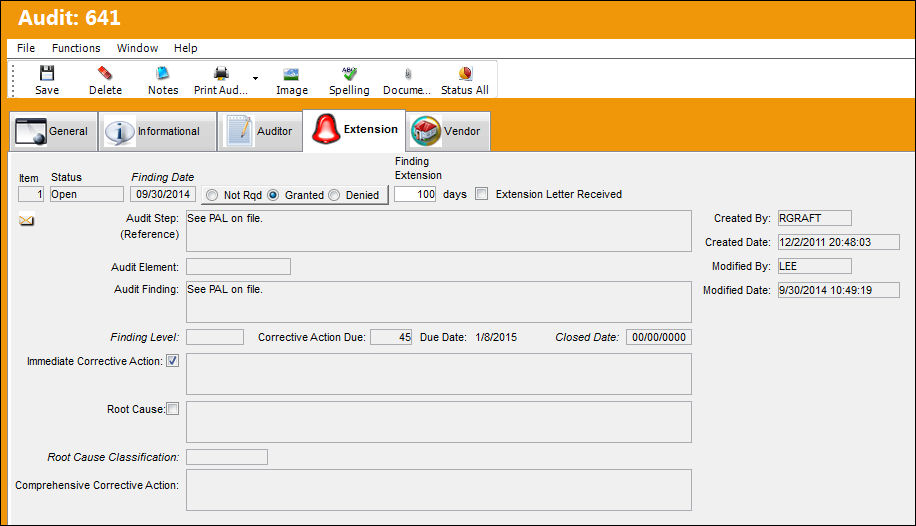Image resolution: width=916 pixels, height=526 pixels.
Task: Open the Functions menu
Action: pyautogui.click(x=76, y=48)
